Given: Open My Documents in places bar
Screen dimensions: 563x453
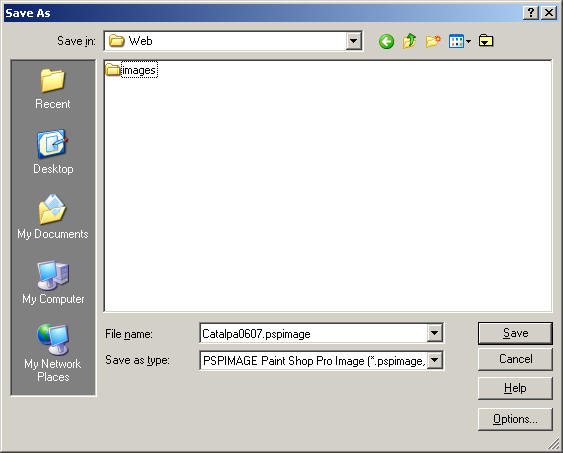Looking at the screenshot, I should 53,217.
